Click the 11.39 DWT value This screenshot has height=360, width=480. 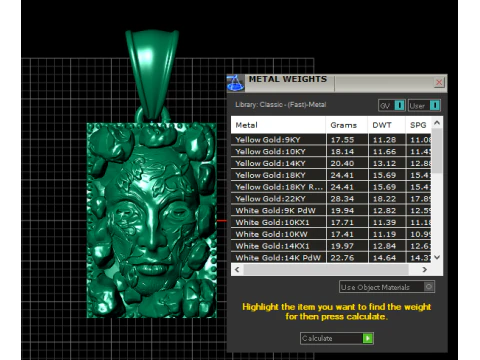click(384, 223)
